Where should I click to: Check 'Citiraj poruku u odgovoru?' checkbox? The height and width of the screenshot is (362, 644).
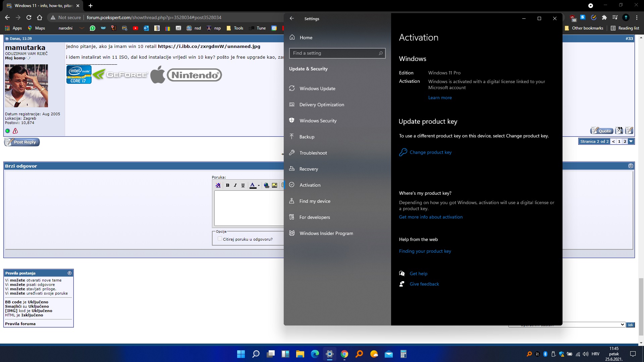(x=220, y=239)
